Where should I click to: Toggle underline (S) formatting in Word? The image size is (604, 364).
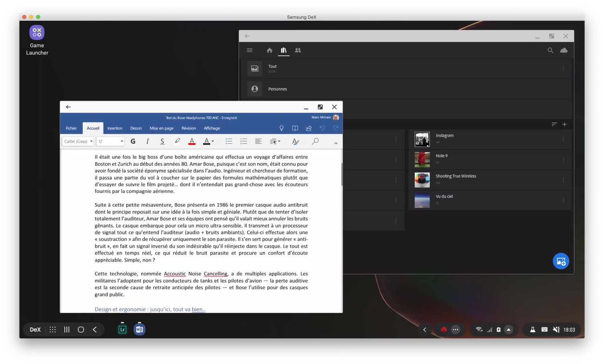click(162, 141)
